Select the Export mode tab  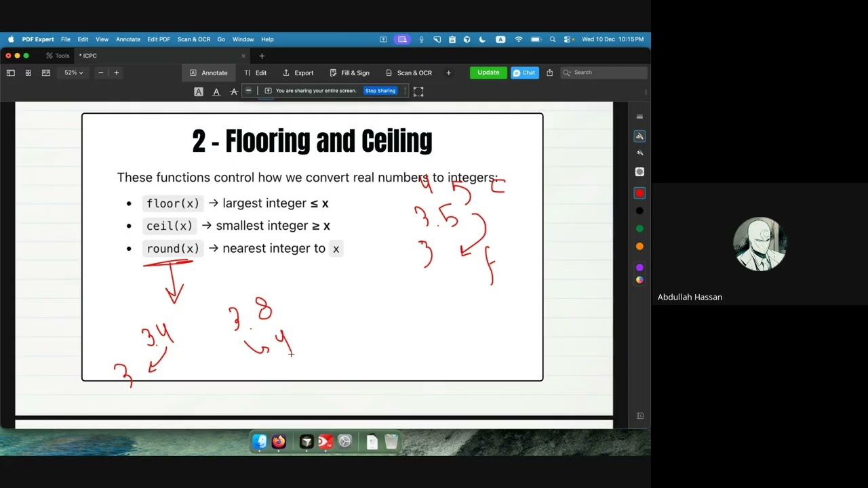[x=298, y=73]
